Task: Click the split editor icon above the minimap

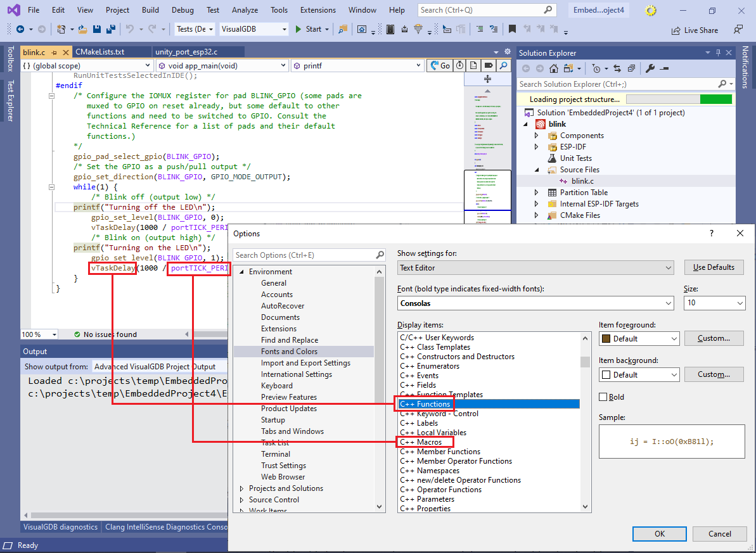Action: click(x=487, y=79)
